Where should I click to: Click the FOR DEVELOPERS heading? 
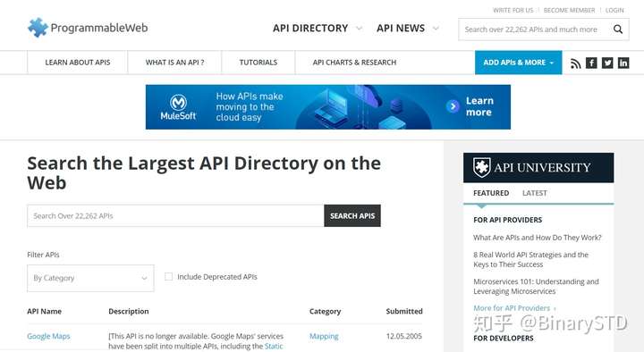(504, 338)
